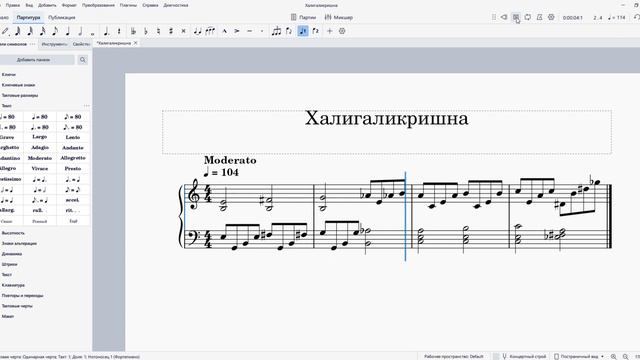Toggle the metronome
This screenshot has height=360, width=640.
540,17
